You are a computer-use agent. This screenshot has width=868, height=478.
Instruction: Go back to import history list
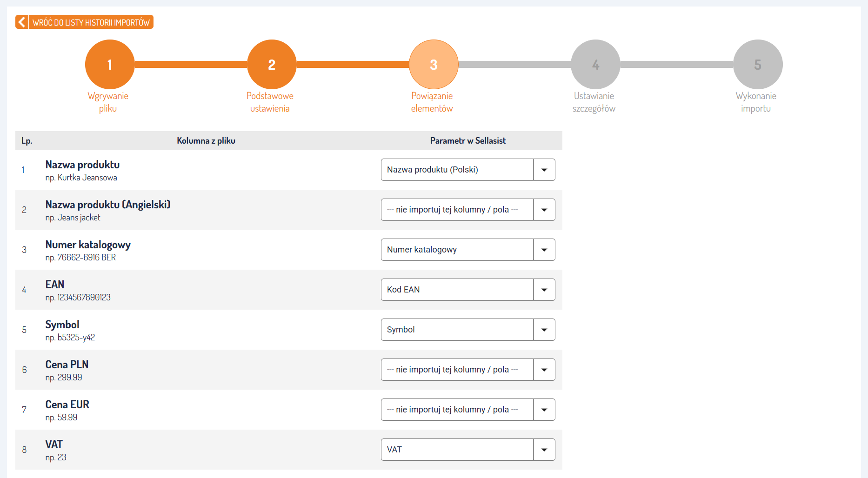91,22
